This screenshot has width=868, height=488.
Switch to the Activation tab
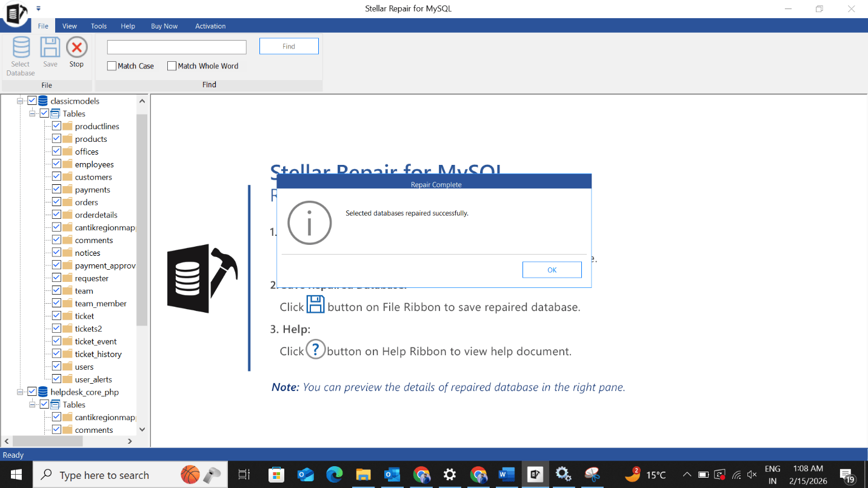[210, 26]
